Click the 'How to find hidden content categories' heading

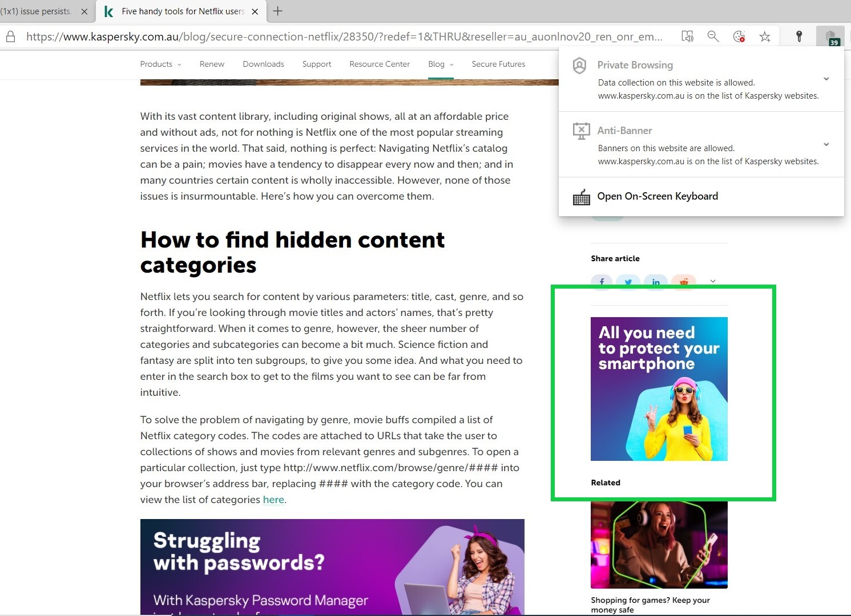coord(292,253)
